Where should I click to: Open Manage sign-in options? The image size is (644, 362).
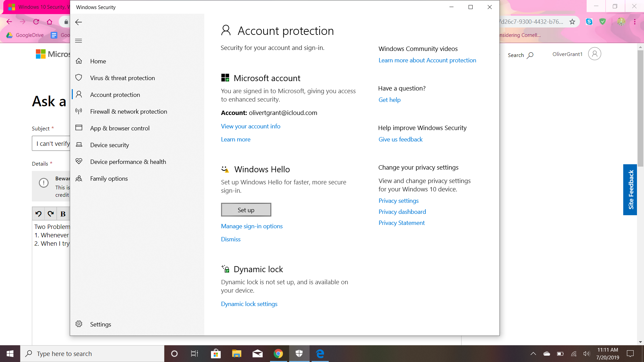pyautogui.click(x=252, y=226)
